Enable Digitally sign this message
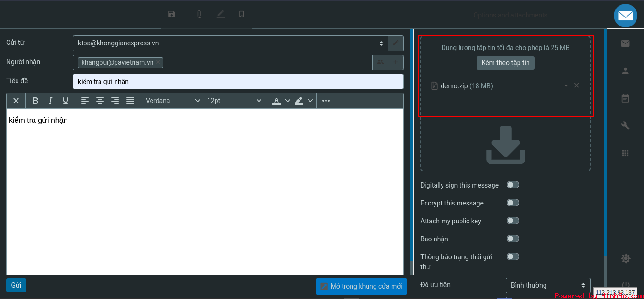644x299 pixels. click(512, 185)
